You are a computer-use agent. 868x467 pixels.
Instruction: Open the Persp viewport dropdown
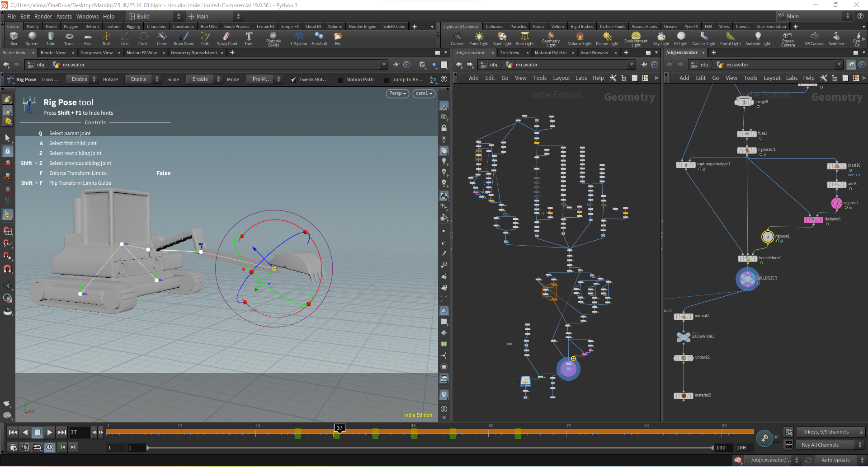397,93
